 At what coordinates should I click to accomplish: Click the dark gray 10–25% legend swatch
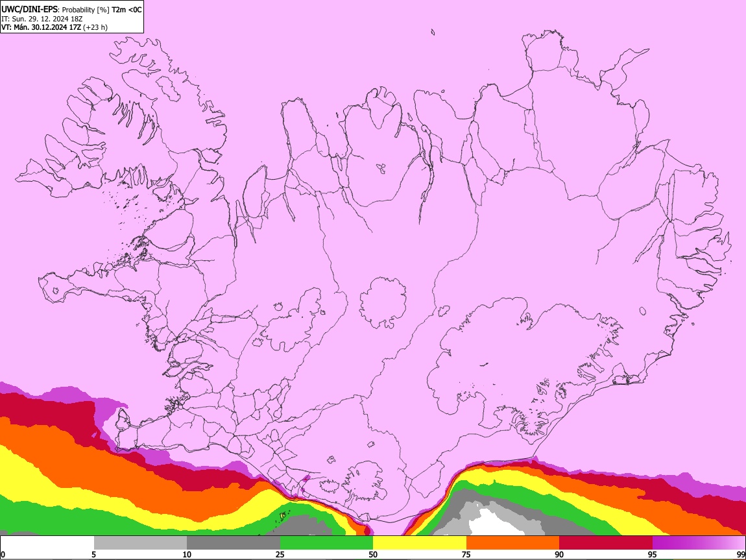pos(234,543)
